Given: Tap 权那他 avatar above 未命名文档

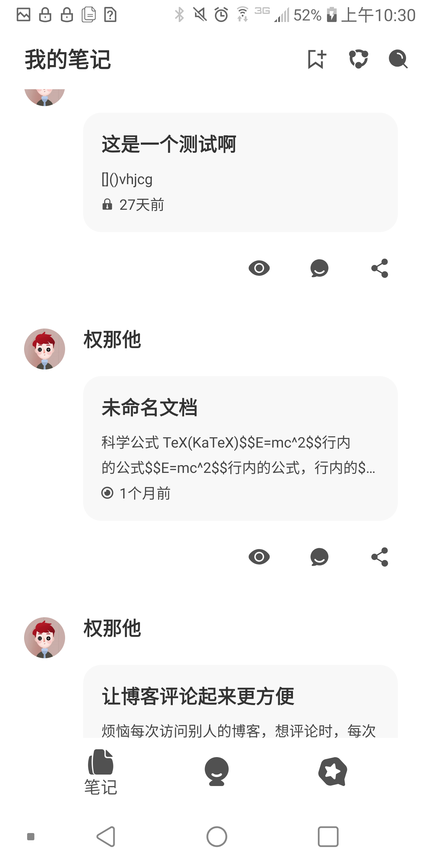Looking at the screenshot, I should [x=45, y=349].
